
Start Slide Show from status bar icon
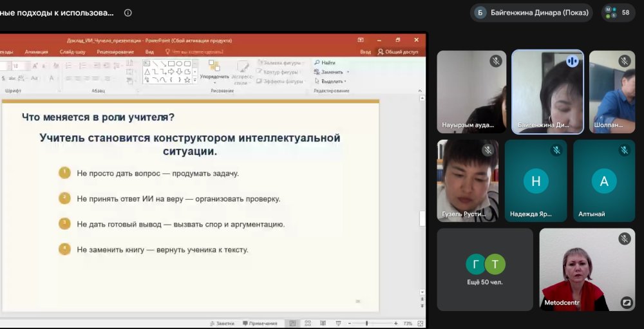point(339,324)
